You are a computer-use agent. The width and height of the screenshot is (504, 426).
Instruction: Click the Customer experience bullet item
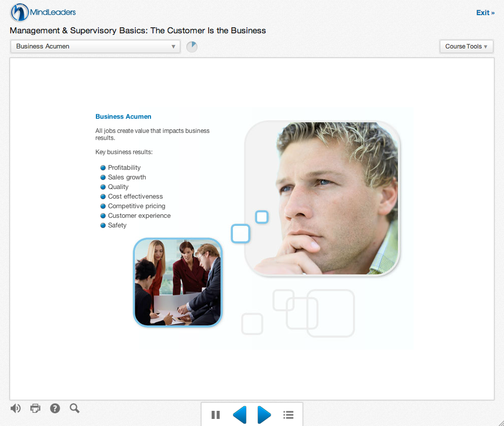click(139, 216)
